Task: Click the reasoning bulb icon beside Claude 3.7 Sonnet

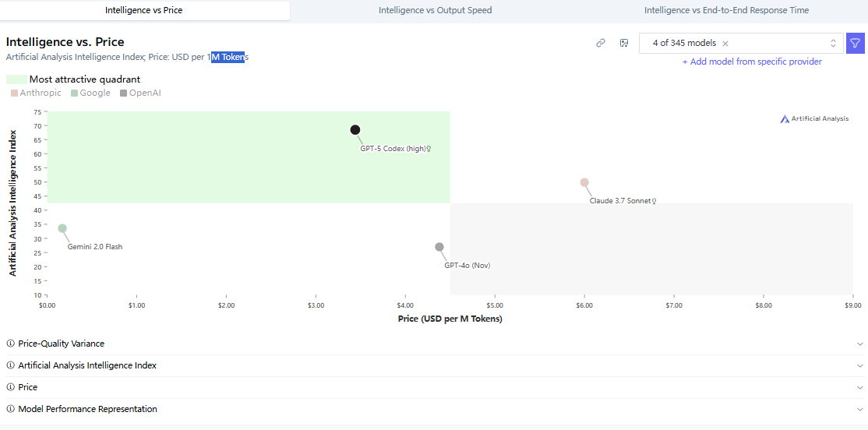Action: (655, 201)
